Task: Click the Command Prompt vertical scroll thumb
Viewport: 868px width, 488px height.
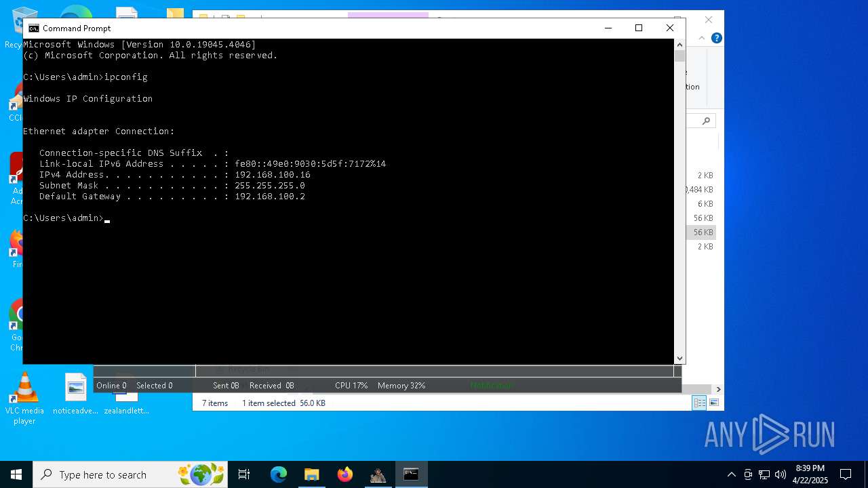Action: 679,56
